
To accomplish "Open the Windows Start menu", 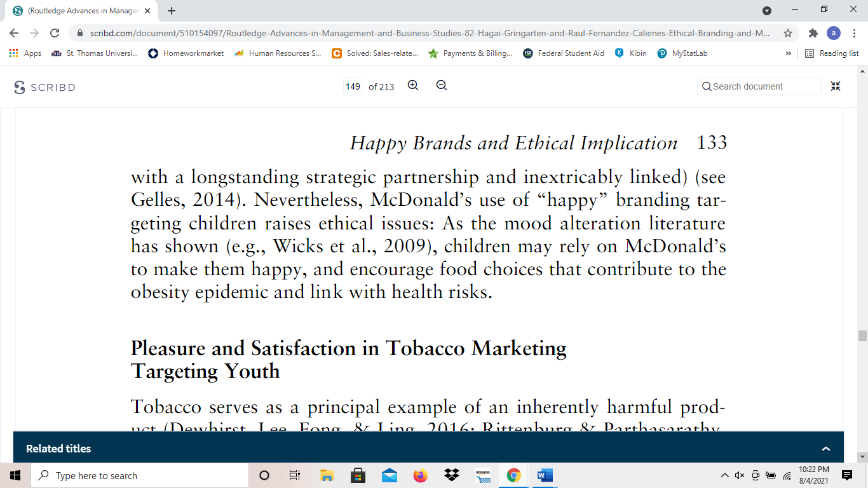I will (15, 475).
